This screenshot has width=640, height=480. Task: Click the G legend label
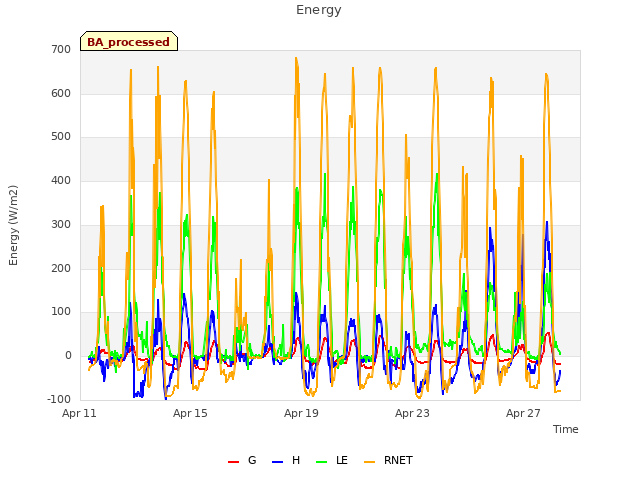pyautogui.click(x=252, y=460)
